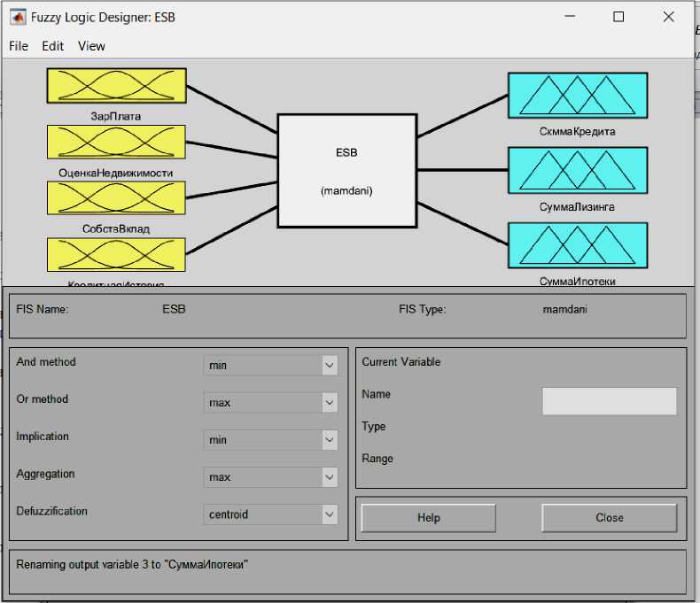Select the СобствВклад input variable block
700x603 pixels.
pyautogui.click(x=115, y=197)
